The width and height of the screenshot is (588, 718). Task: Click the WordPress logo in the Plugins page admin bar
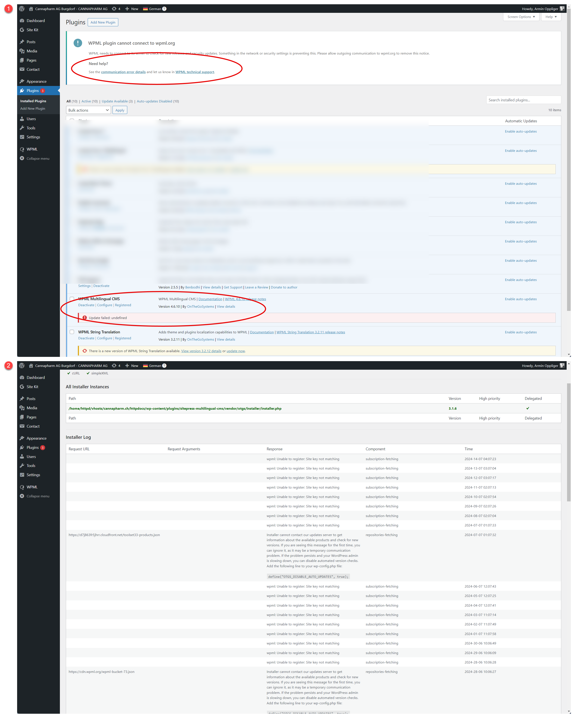[22, 9]
